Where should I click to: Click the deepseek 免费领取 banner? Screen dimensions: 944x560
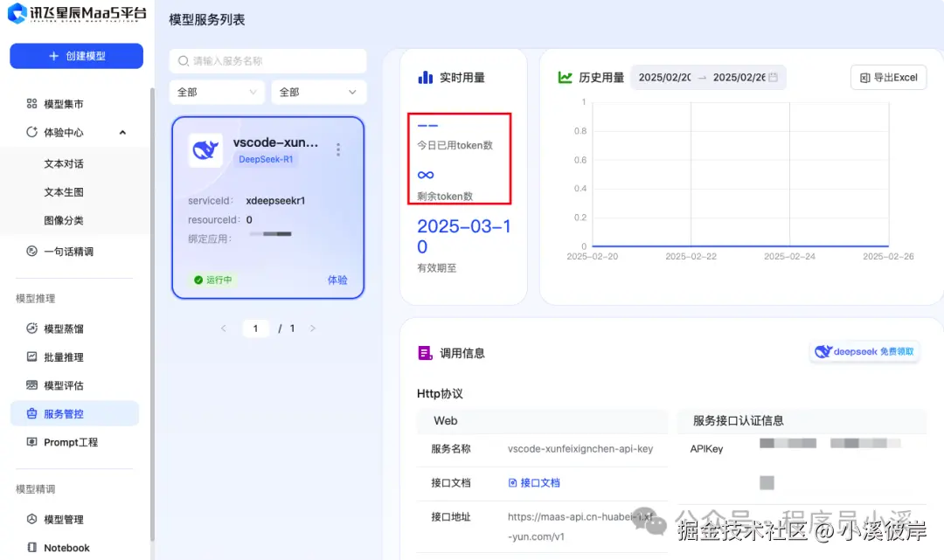pos(864,352)
